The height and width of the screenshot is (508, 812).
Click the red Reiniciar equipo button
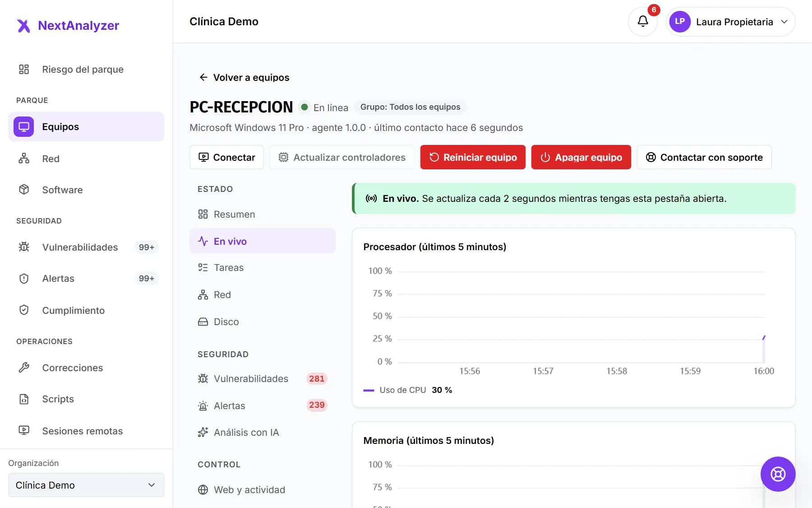473,157
